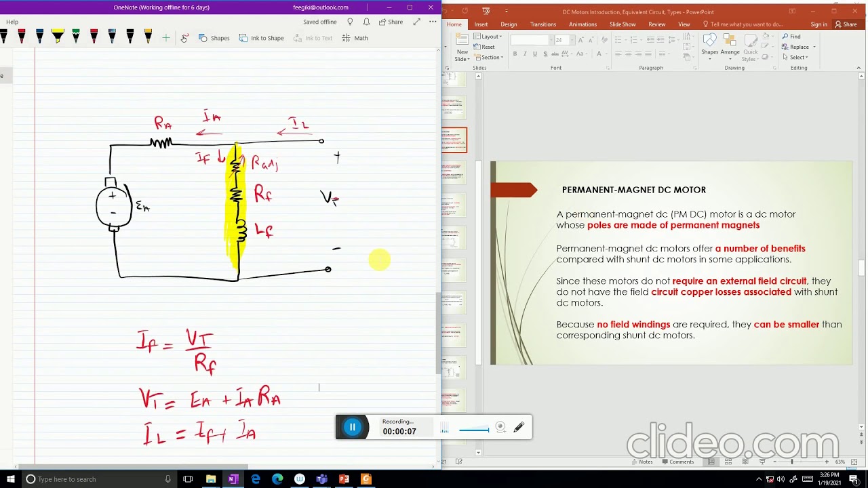Click Find in Editing group

pyautogui.click(x=791, y=37)
